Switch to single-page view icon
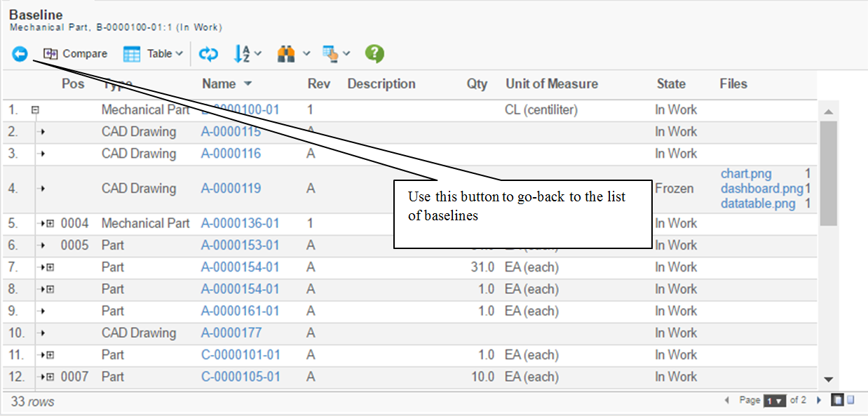The image size is (868, 416). [x=851, y=400]
